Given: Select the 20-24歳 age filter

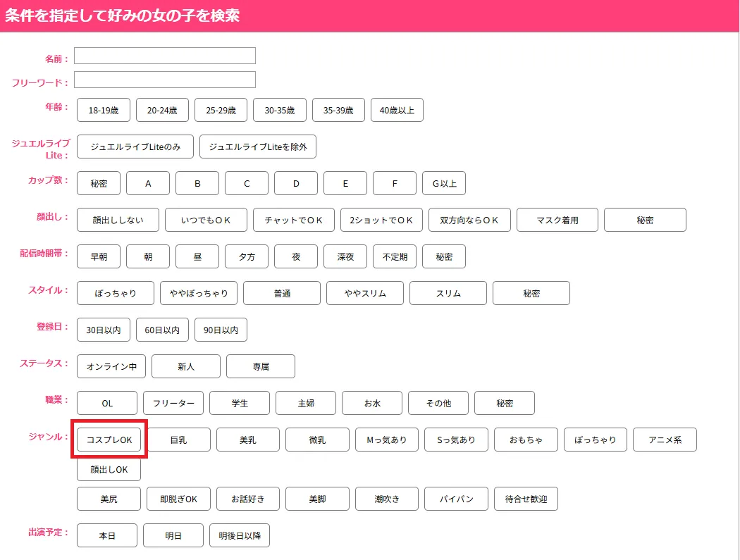Looking at the screenshot, I should (x=162, y=110).
